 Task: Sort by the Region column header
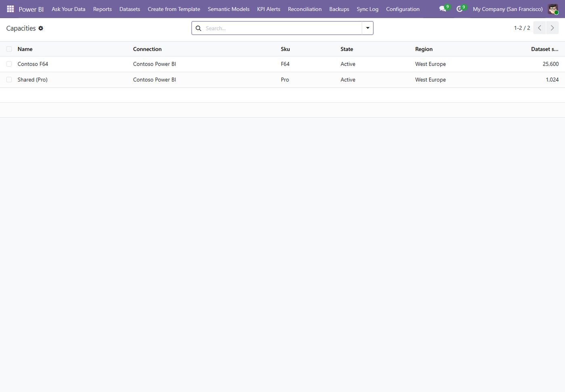(x=424, y=49)
